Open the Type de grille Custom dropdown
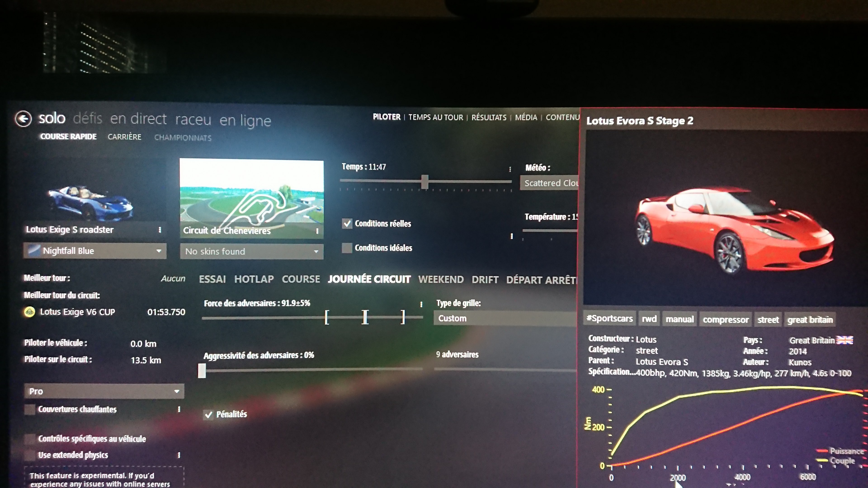 click(505, 319)
